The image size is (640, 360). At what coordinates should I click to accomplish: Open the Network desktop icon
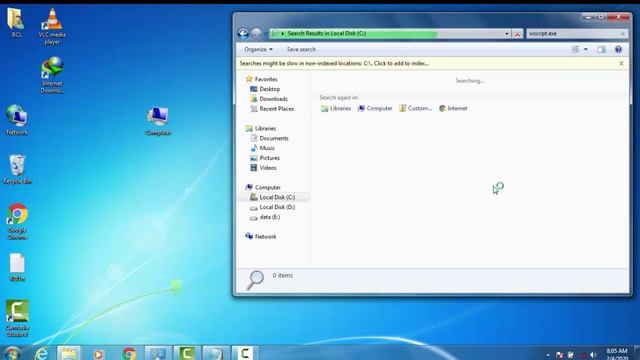[17, 120]
